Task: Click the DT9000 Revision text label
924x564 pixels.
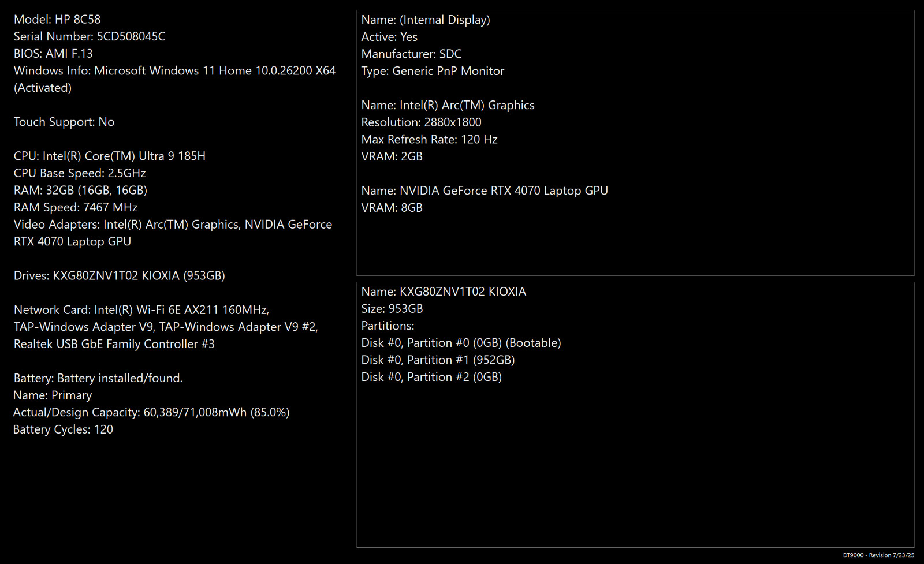Action: click(878, 555)
